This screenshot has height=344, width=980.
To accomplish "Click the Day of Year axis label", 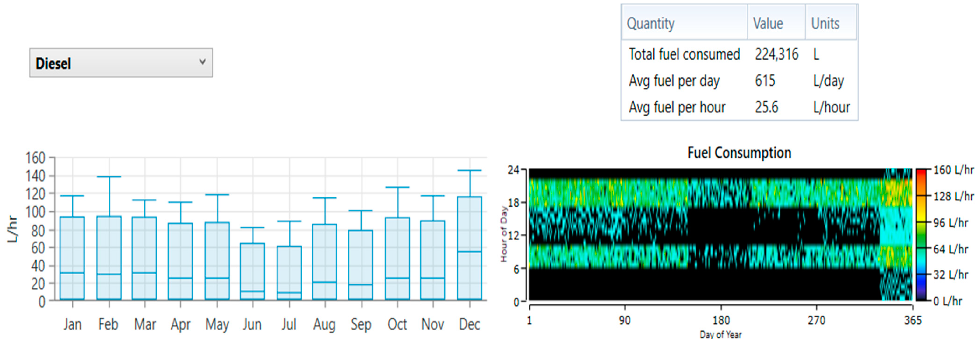I will 720,335.
